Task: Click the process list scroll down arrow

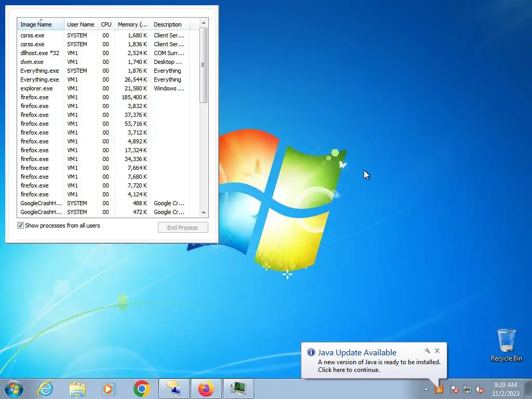Action: click(x=204, y=212)
